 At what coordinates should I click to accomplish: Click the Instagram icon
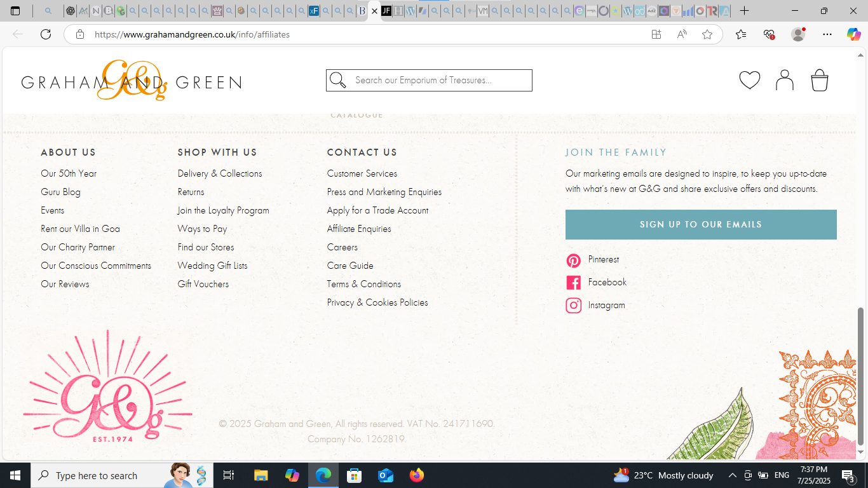coord(573,306)
